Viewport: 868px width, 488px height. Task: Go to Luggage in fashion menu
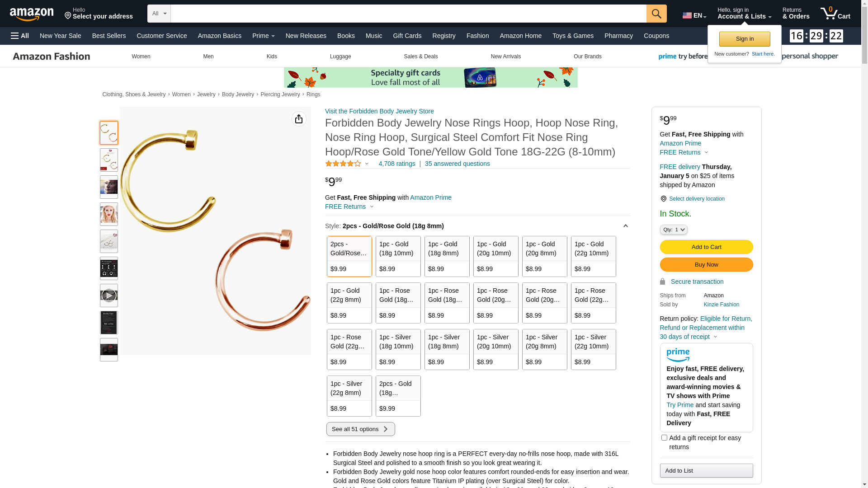pos(340,56)
